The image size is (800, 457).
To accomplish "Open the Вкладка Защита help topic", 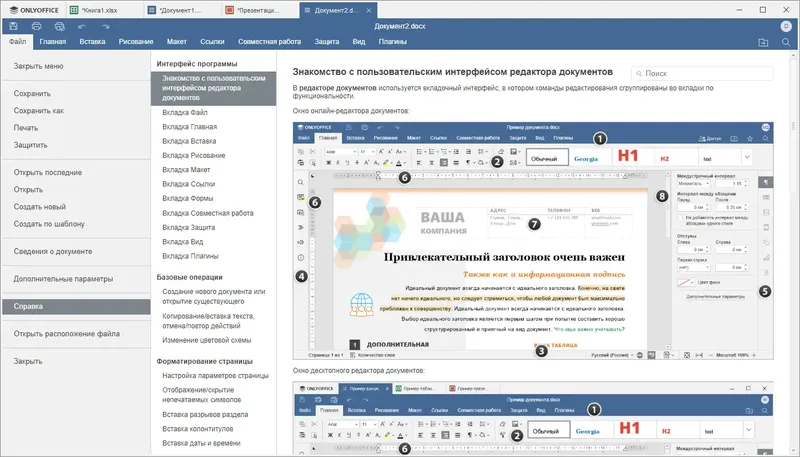I will click(213, 227).
